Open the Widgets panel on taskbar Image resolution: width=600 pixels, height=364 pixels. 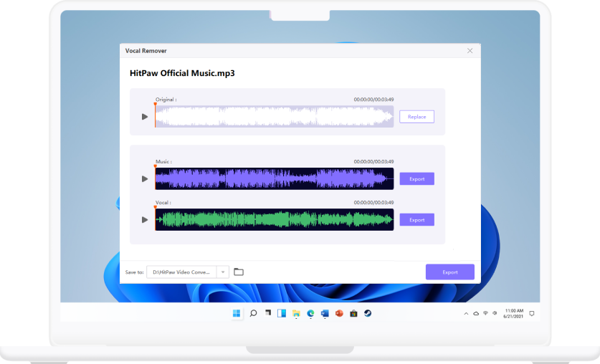tap(282, 314)
